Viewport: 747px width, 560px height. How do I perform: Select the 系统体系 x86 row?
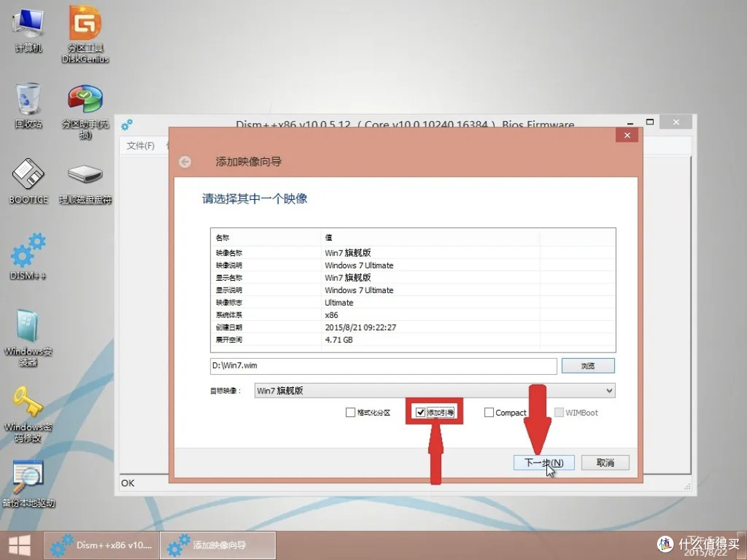[x=413, y=315]
